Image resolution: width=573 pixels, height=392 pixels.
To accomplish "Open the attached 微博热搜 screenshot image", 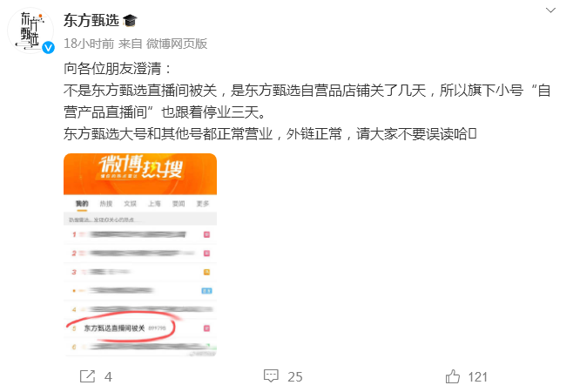I will pyautogui.click(x=140, y=255).
